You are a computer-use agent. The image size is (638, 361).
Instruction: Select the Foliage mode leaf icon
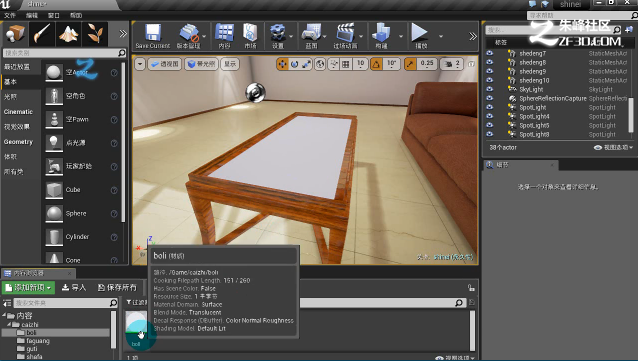95,34
